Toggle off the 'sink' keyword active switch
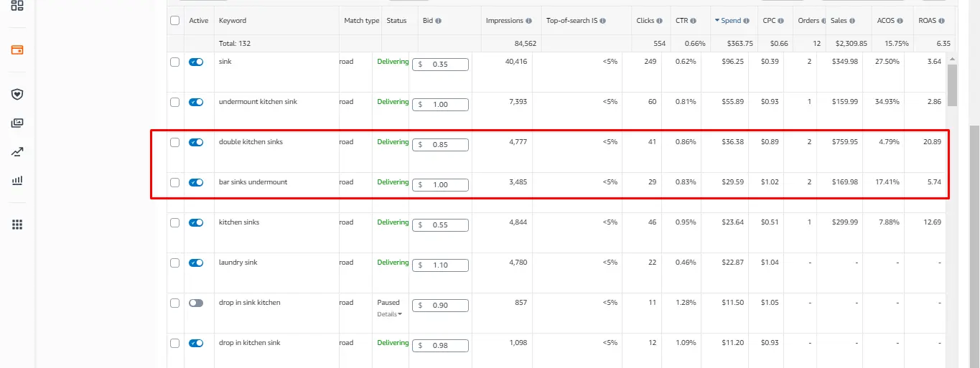980x368 pixels. (196, 62)
